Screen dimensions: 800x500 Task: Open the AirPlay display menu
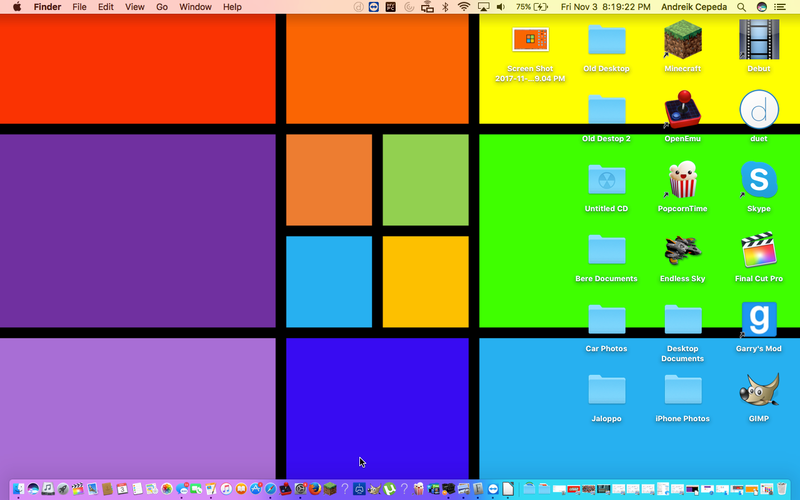tap(483, 7)
